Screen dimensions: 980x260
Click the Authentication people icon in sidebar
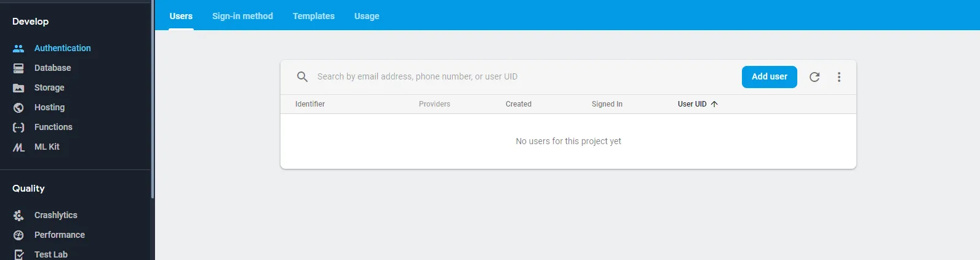[x=18, y=48]
